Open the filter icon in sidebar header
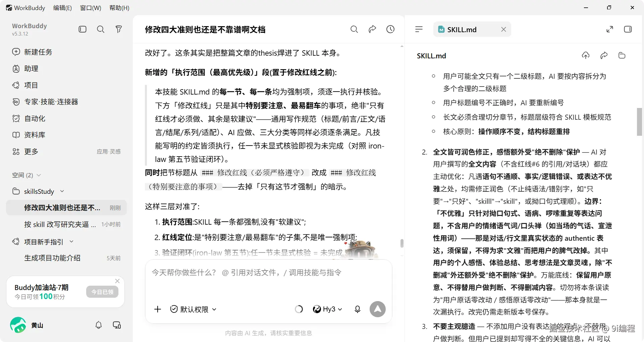The image size is (644, 342). (x=119, y=29)
